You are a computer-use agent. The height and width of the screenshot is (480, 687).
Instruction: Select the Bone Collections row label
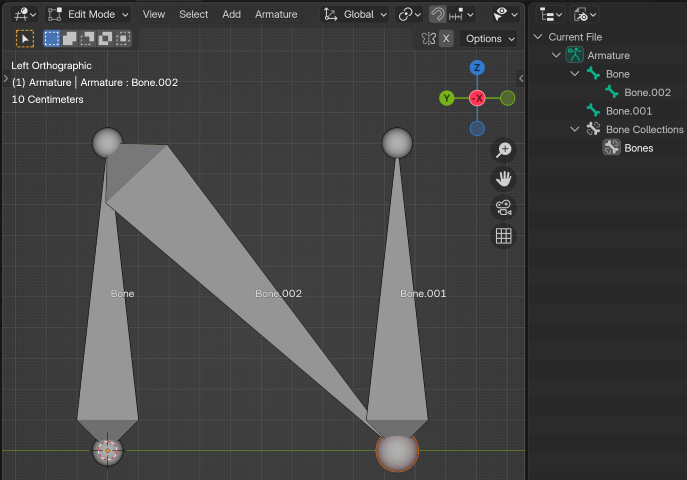pyautogui.click(x=645, y=130)
